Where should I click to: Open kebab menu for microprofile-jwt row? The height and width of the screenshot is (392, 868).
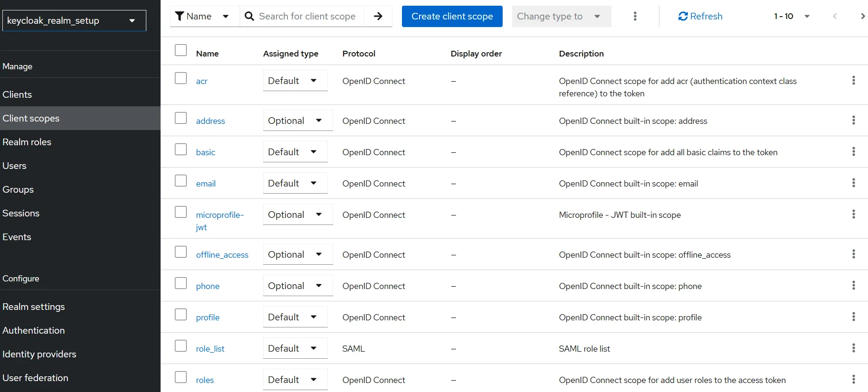(853, 214)
